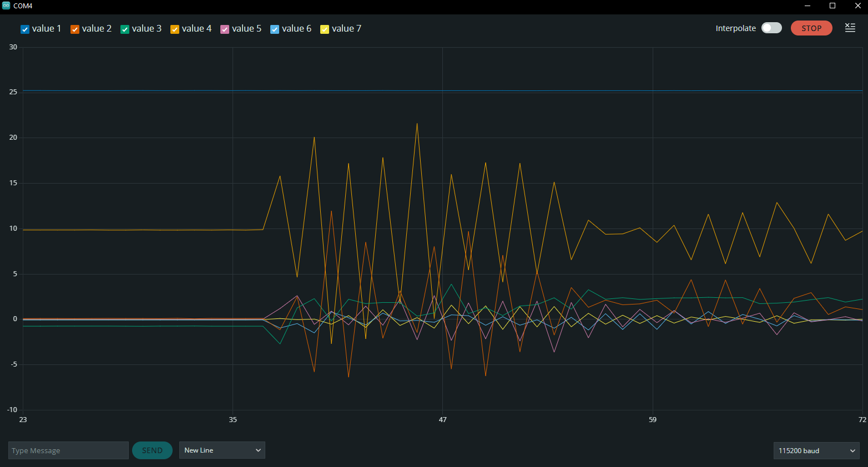The height and width of the screenshot is (467, 868).
Task: Click the Interpolate label text
Action: tap(735, 28)
